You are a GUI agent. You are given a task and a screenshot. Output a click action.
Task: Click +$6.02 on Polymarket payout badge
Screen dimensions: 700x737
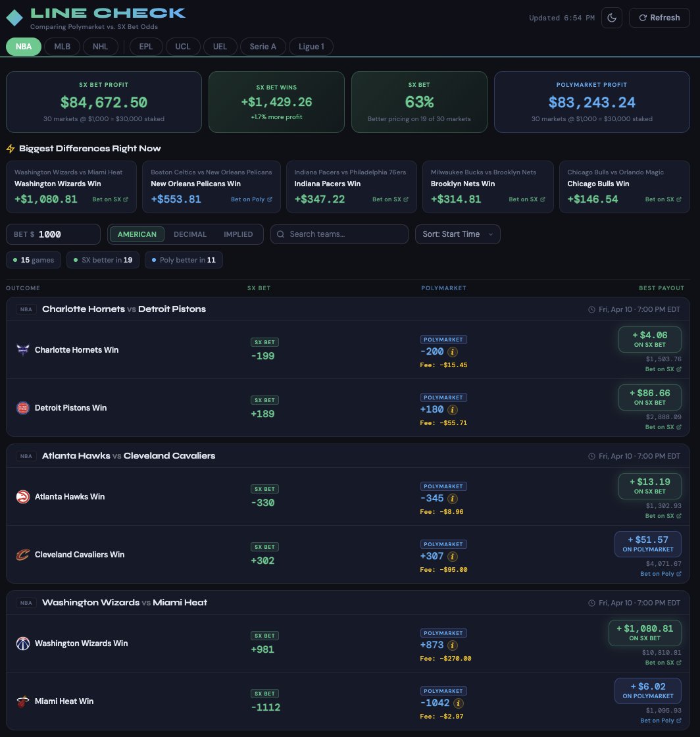click(x=648, y=690)
